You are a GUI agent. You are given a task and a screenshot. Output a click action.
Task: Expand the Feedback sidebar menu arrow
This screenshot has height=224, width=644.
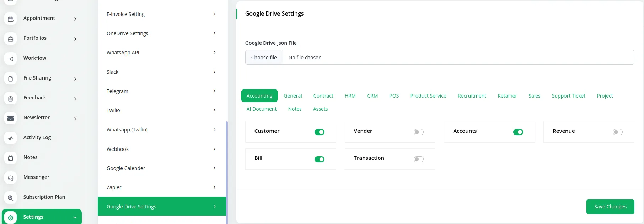pos(75,98)
